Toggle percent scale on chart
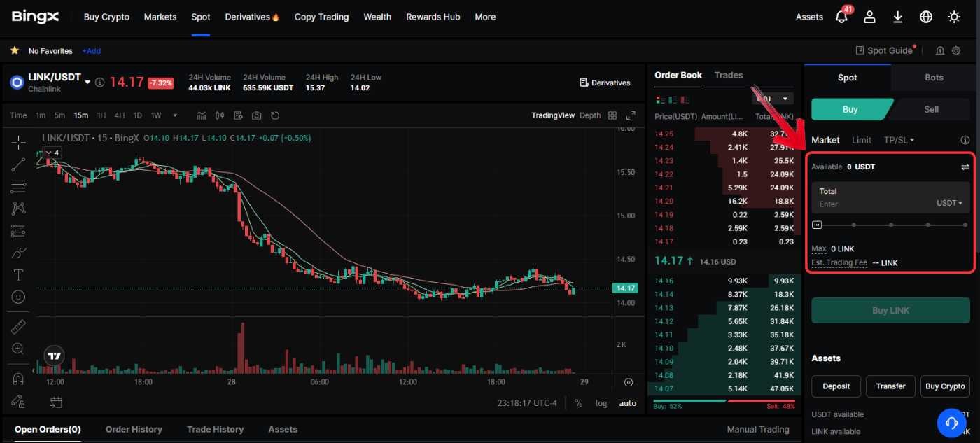Screen dimensions: 980x443 click(x=579, y=403)
